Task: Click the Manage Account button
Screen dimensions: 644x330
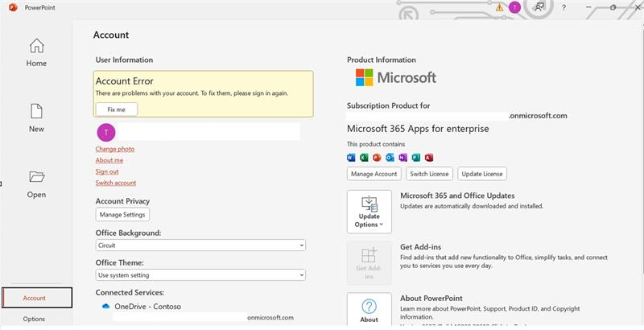Action: pyautogui.click(x=374, y=174)
